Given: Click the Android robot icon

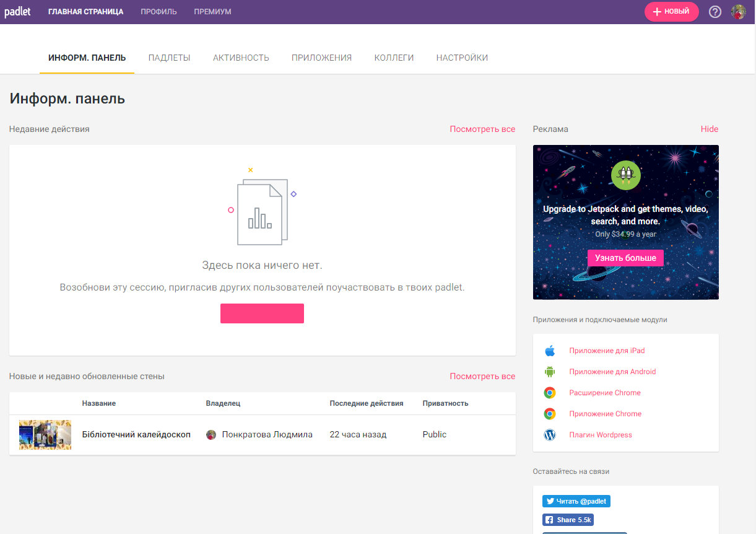Looking at the screenshot, I should coord(550,372).
